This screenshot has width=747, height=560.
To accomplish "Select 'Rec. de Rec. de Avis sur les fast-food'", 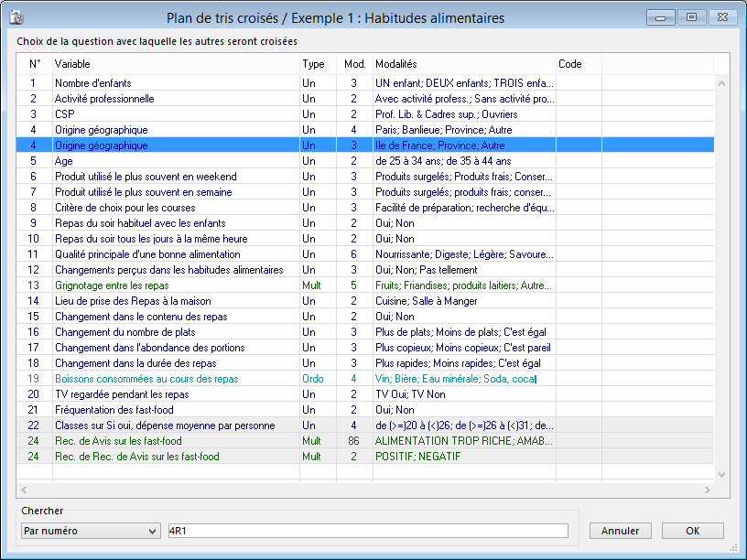I will pos(365,457).
